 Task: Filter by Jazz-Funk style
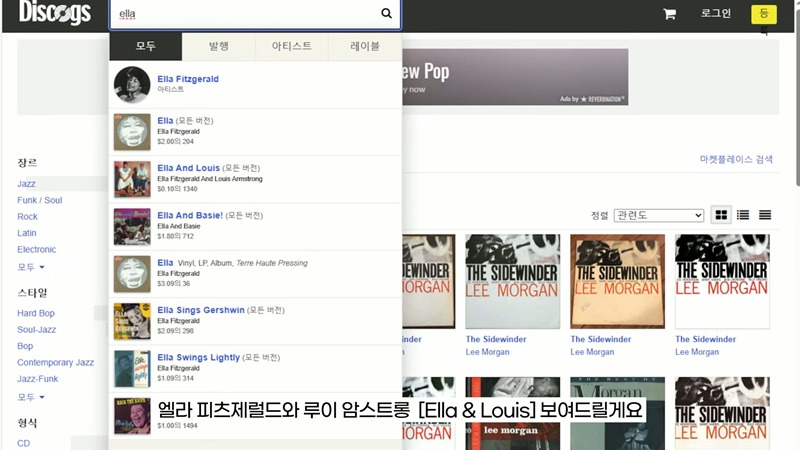(x=37, y=379)
